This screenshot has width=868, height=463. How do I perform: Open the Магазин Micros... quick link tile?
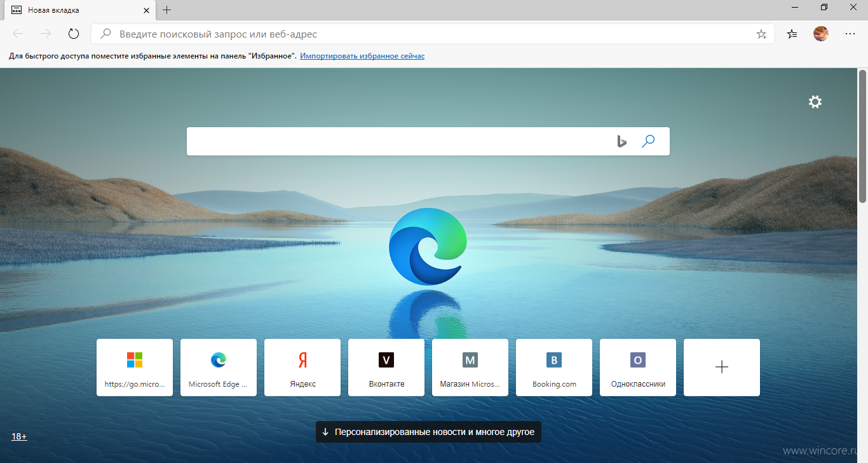470,368
